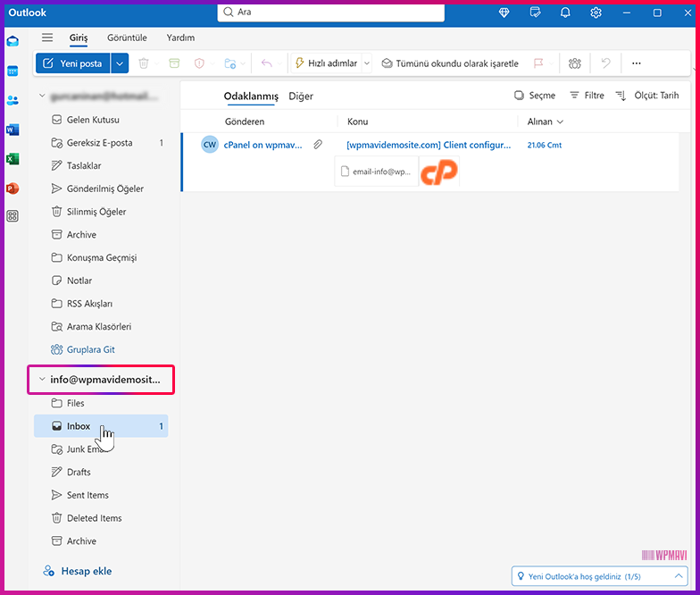This screenshot has height=595, width=700.
Task: Click the Reply arrow icon
Action: 266,63
